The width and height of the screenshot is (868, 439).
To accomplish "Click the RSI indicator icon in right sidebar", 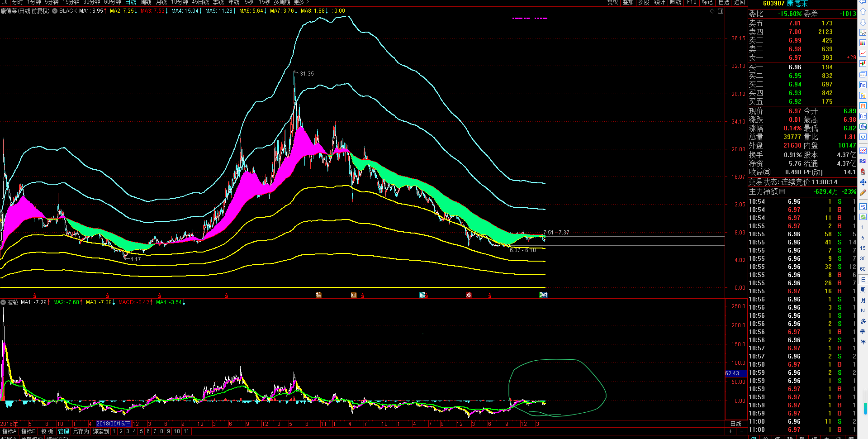I will coord(863,161).
